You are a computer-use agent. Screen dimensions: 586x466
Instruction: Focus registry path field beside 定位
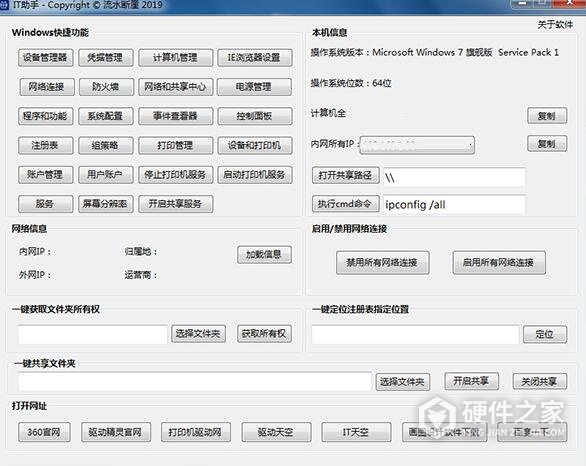coord(415,334)
